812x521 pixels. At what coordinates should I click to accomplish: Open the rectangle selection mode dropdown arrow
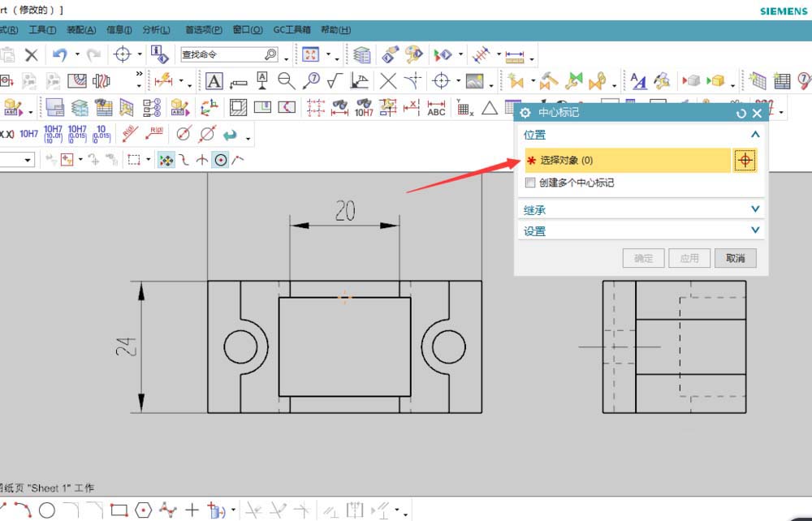pyautogui.click(x=148, y=160)
